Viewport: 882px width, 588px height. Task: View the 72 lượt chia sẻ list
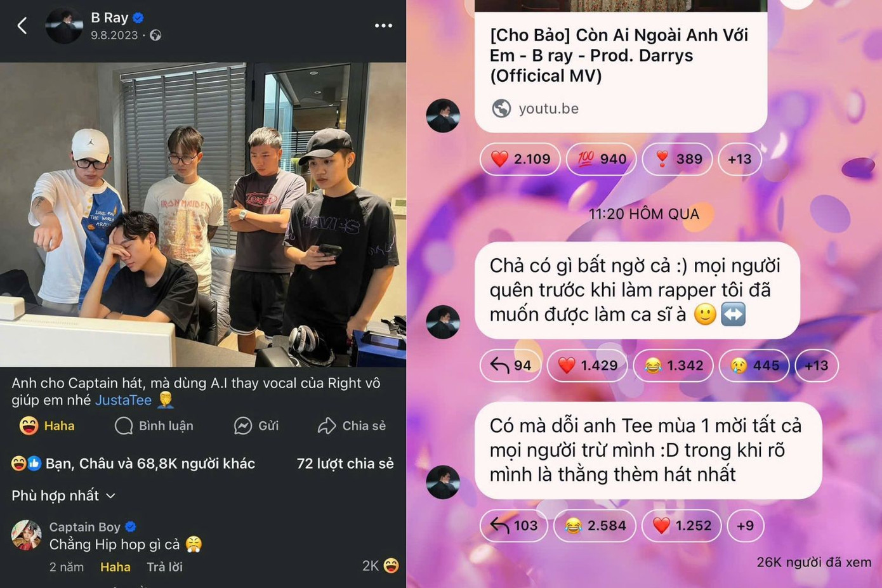(x=345, y=464)
